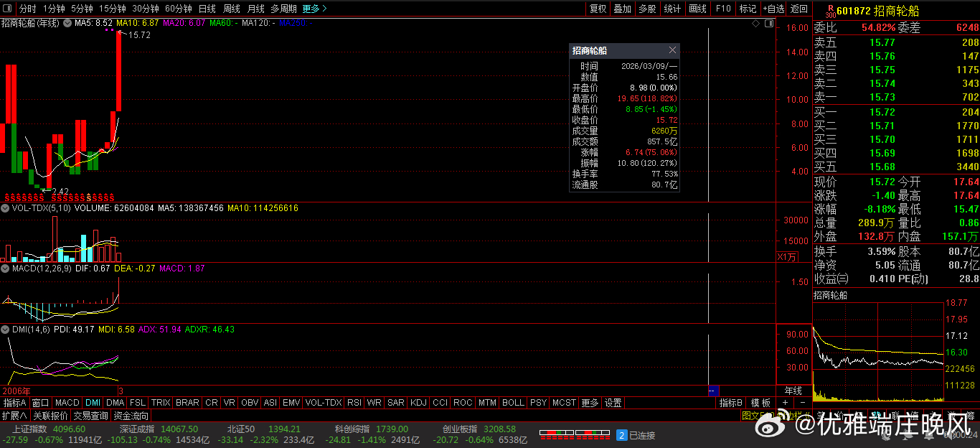Screen dimensions: 980x448
Task: Select the DMI indicator tab
Action: point(93,403)
